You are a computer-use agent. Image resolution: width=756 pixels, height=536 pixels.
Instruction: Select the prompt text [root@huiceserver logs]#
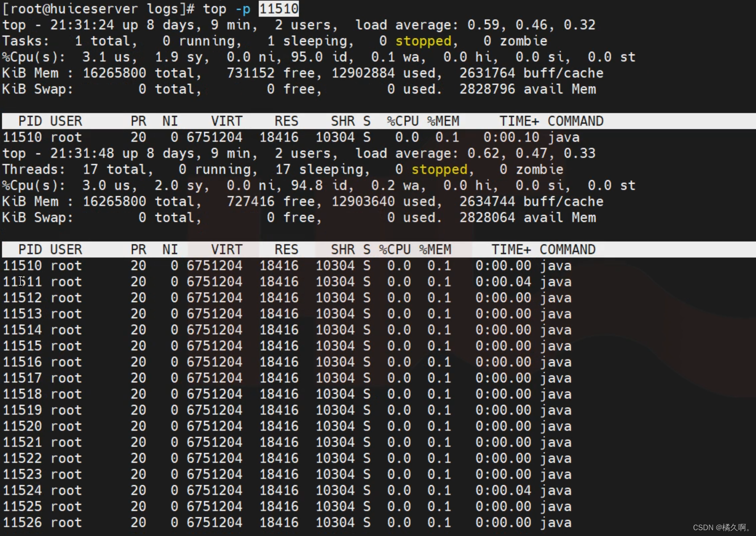click(99, 8)
